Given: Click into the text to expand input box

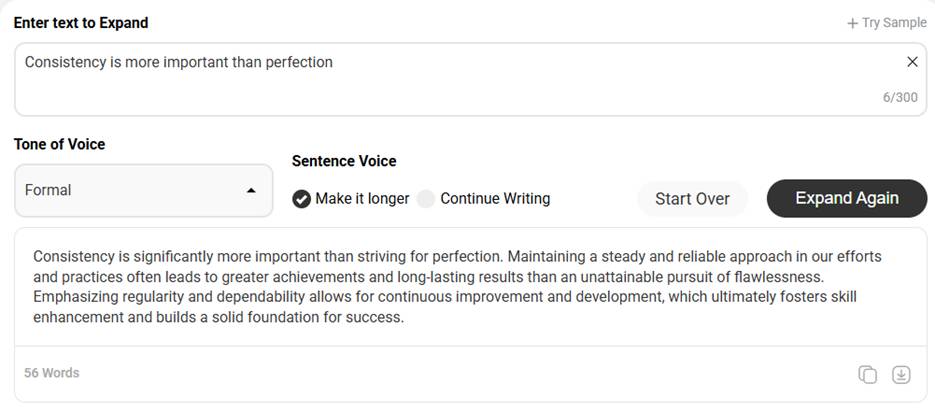Looking at the screenshot, I should tap(470, 79).
